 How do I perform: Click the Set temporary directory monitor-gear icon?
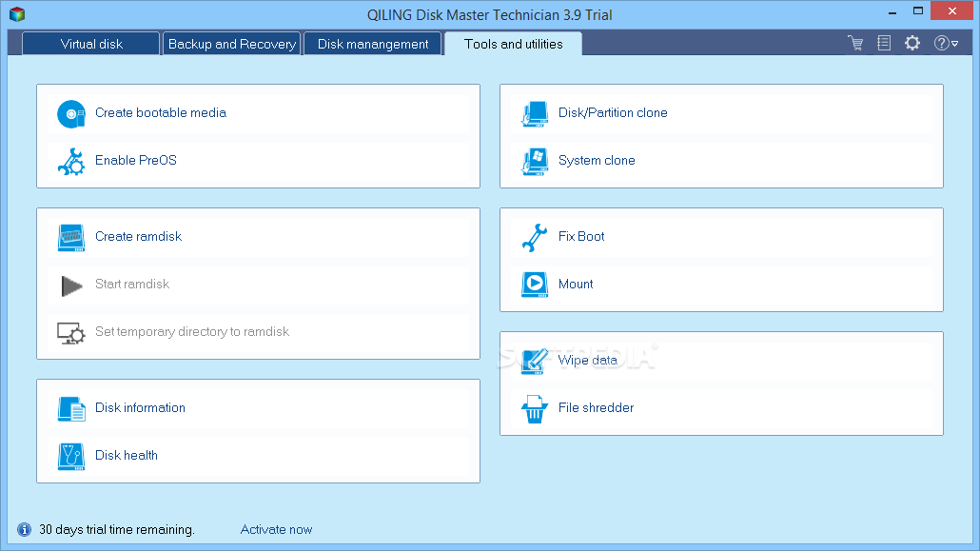(x=71, y=333)
